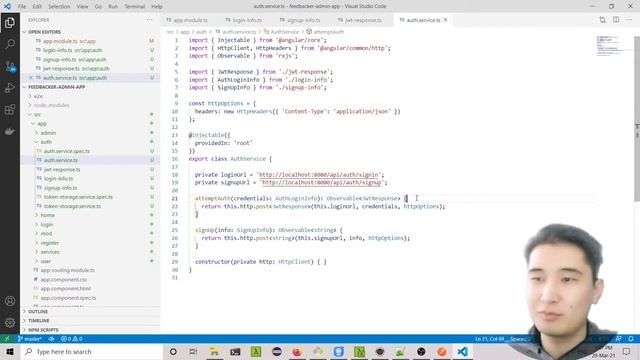This screenshot has height=360, width=640.
Task: Open auth.service.spec.ts in file tree
Action: 67,151
